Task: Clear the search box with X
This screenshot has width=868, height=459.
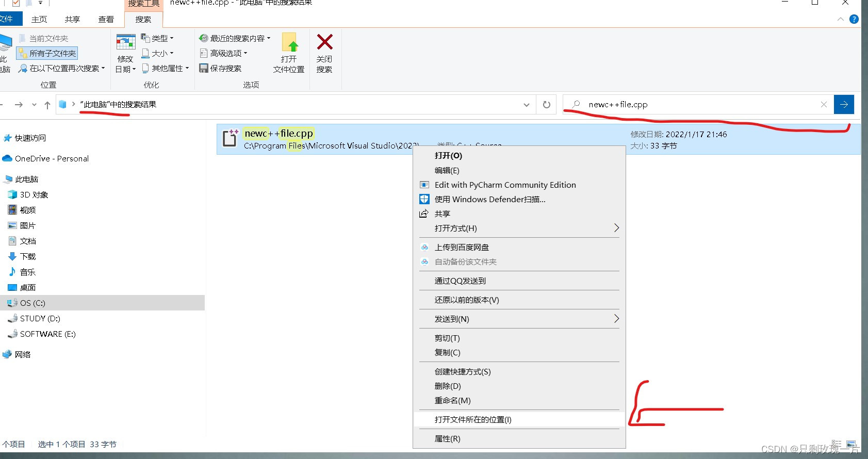Action: [x=824, y=104]
